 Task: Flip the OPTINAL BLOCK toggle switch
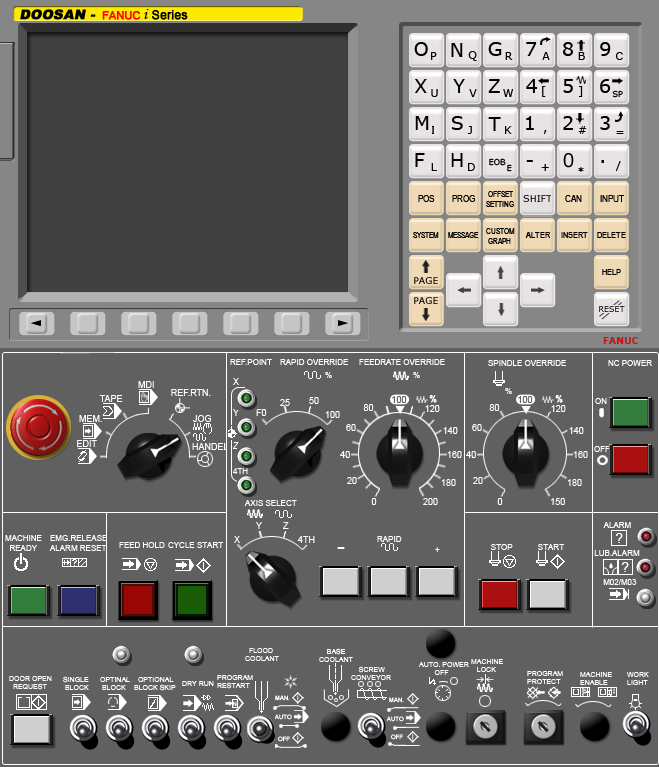pyautogui.click(x=119, y=730)
